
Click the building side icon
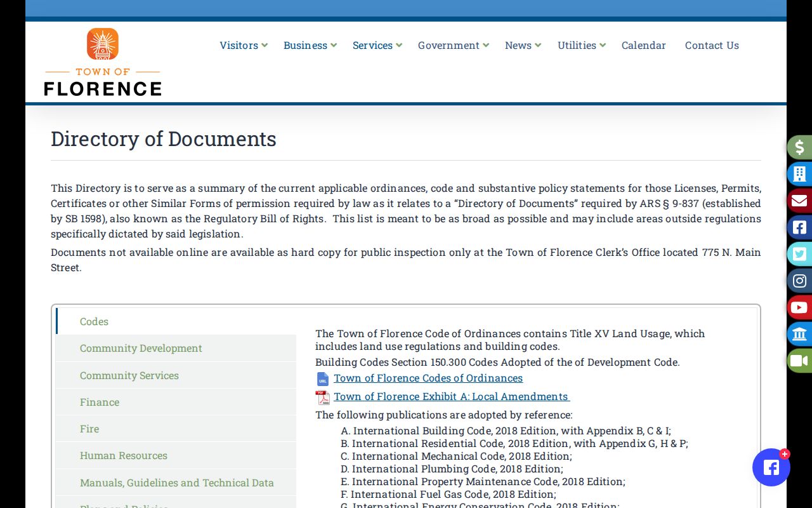[799, 174]
